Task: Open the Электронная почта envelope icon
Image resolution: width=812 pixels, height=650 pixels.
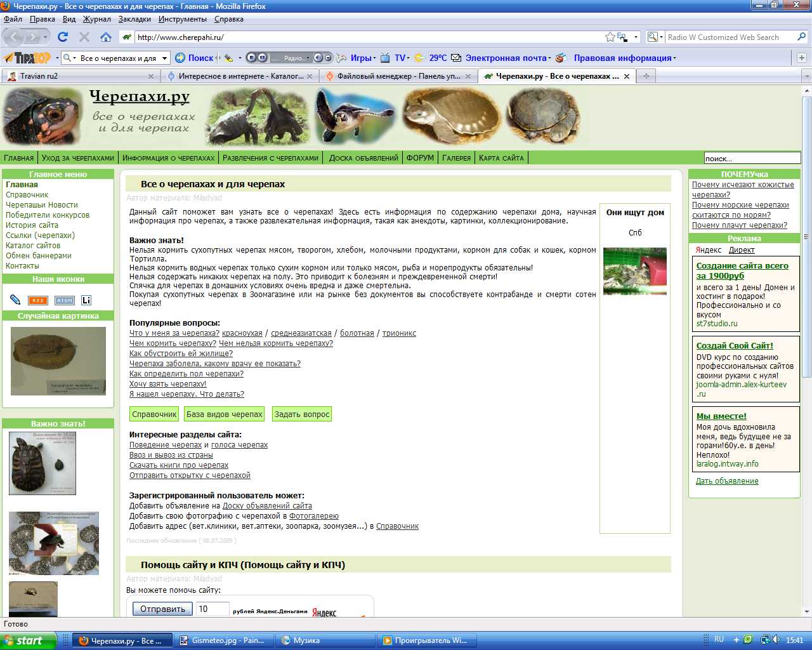Action: 456,58
